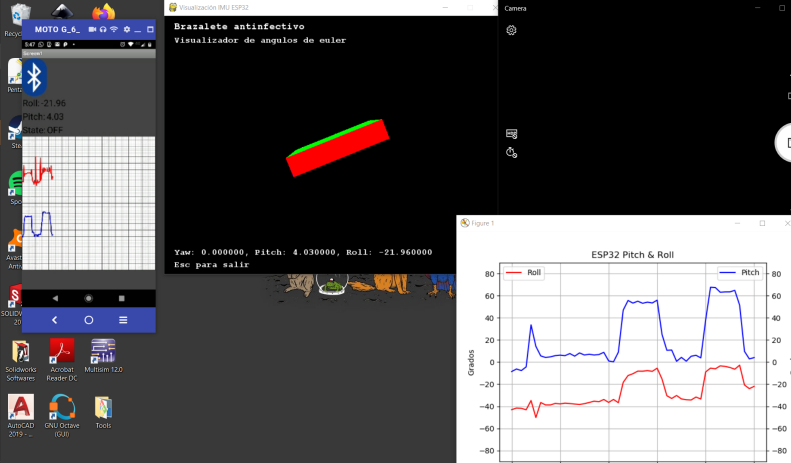Screen dimensions: 791x463
Task: Click the Roll legend entry in plot
Action: pos(525,272)
